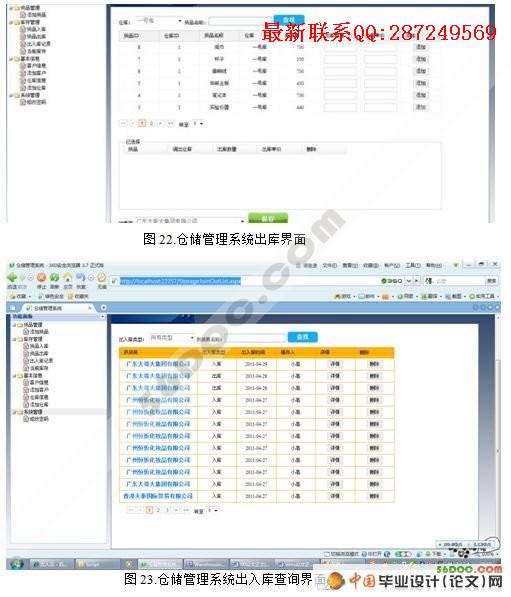Open 游戏 games shortcut on browser toolbar
Screen dimensions: 511x597
tap(343, 296)
